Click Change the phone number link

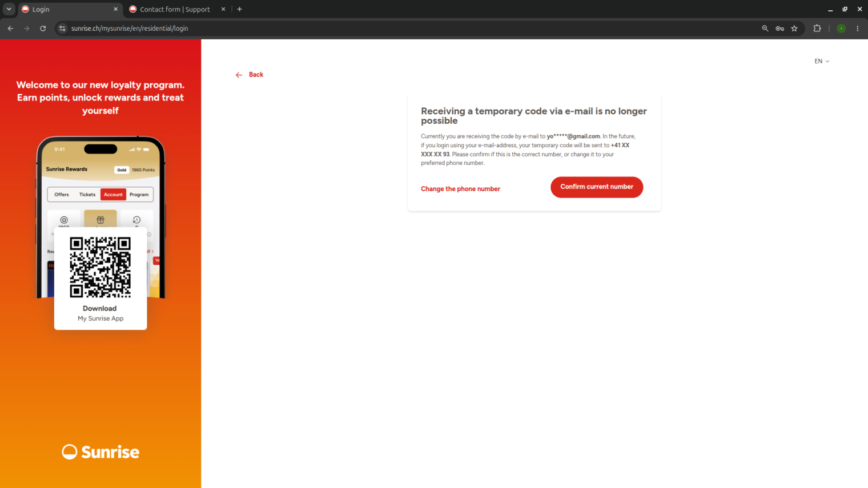[x=460, y=189]
